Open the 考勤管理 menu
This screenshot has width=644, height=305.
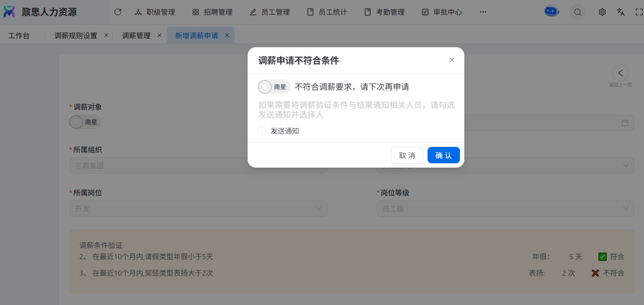[384, 12]
